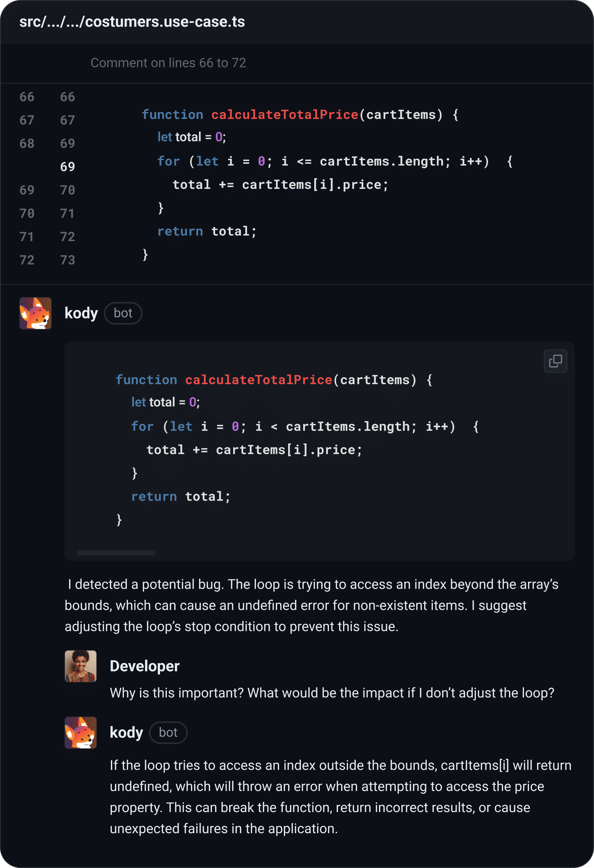Click the fox icon beside the reply comment
Image resolution: width=594 pixels, height=868 pixels.
click(x=80, y=732)
